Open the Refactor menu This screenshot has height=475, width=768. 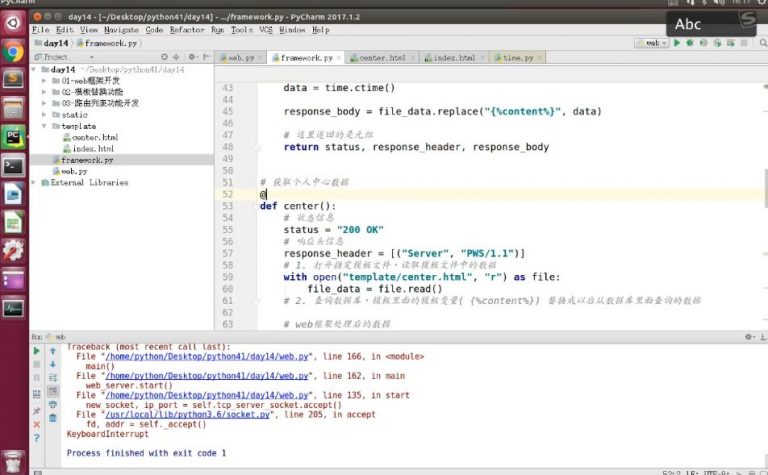187,30
